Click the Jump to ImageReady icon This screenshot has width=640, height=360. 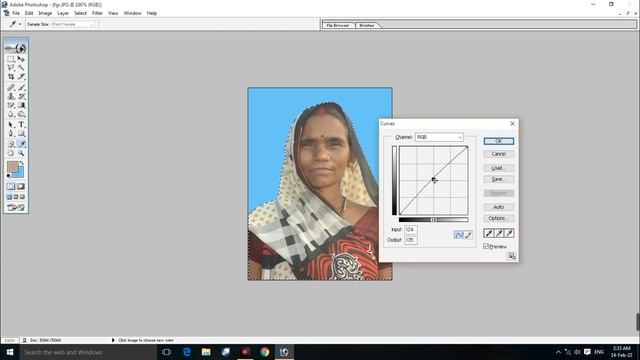tap(16, 208)
